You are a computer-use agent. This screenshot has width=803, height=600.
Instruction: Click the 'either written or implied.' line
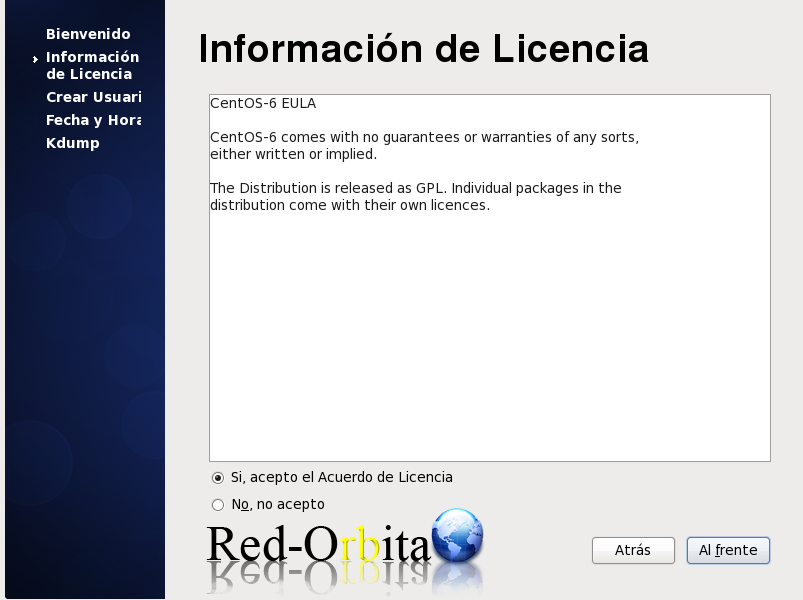[293, 154]
